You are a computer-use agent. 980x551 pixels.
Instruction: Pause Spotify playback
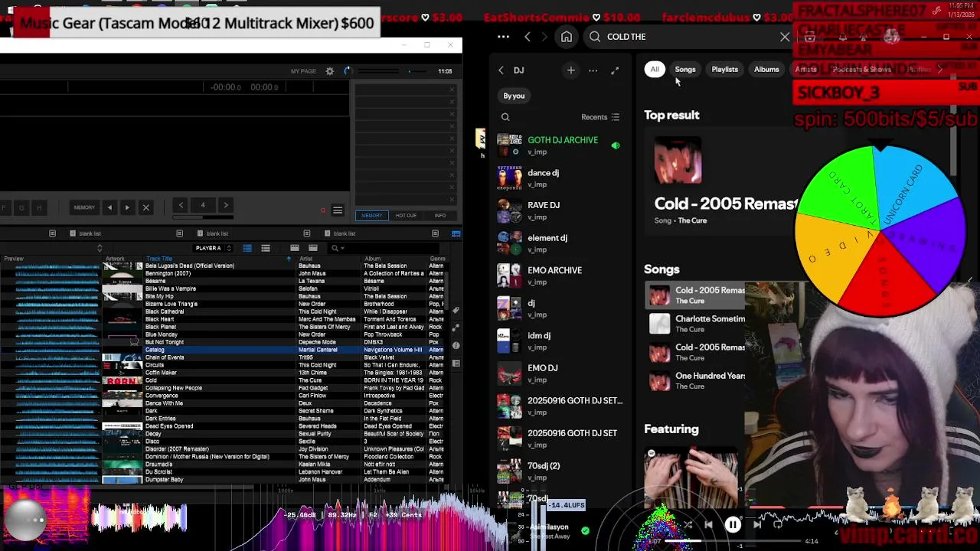(733, 525)
